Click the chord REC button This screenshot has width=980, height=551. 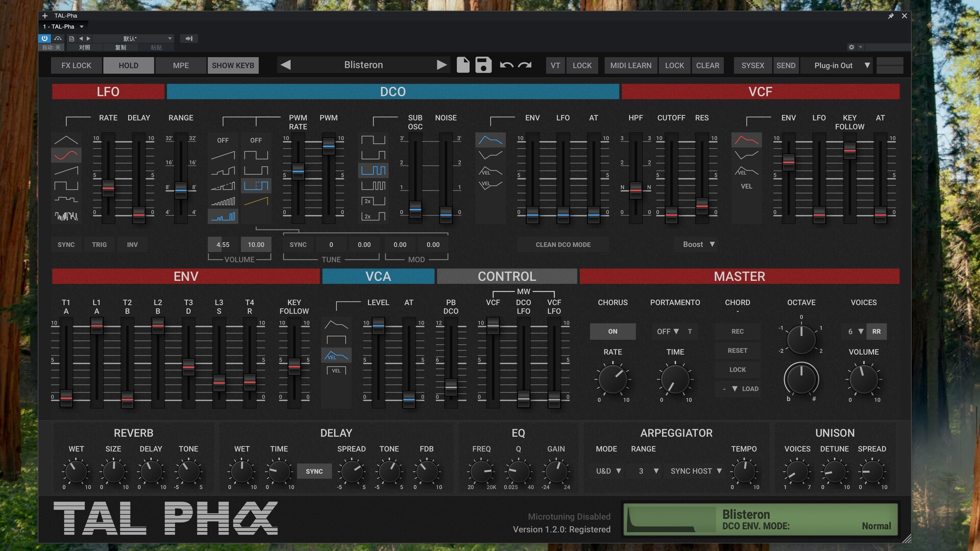tap(738, 331)
